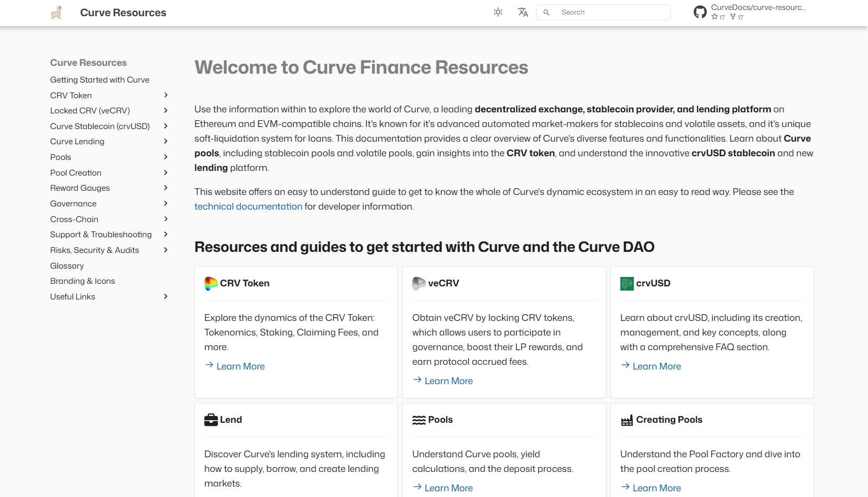Image resolution: width=868 pixels, height=497 pixels.
Task: Expand Pool Creation sidebar chevron
Action: [x=166, y=172]
